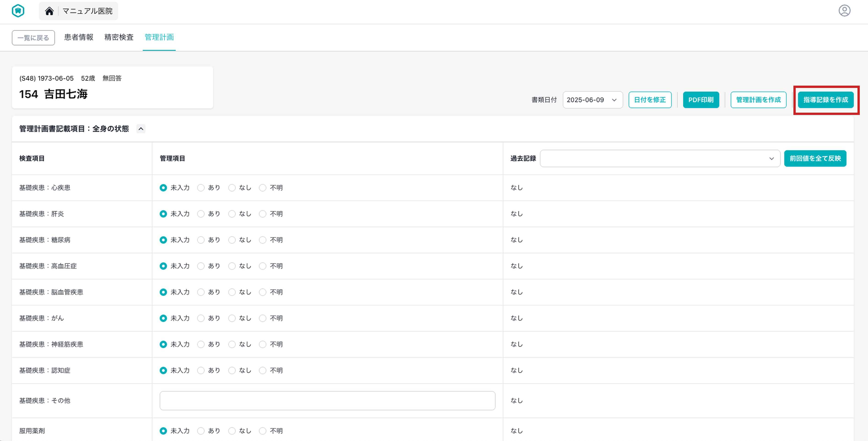
Task: Click 管理計画を作成 button
Action: tap(758, 100)
